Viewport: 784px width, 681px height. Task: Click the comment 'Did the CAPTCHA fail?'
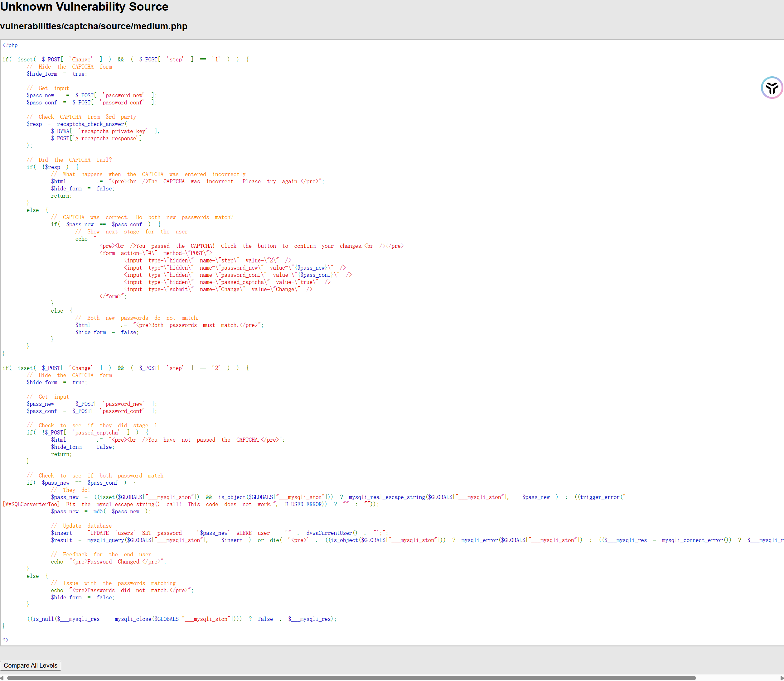pyautogui.click(x=69, y=160)
